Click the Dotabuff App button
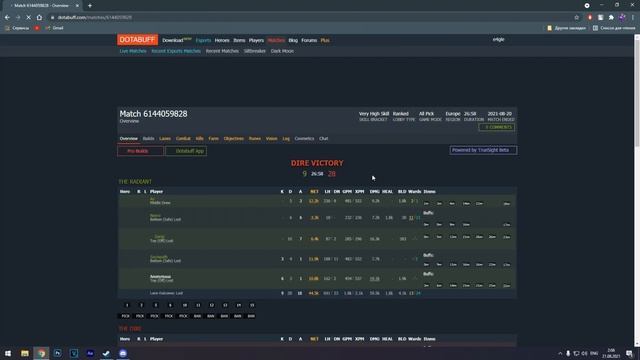 pos(186,151)
